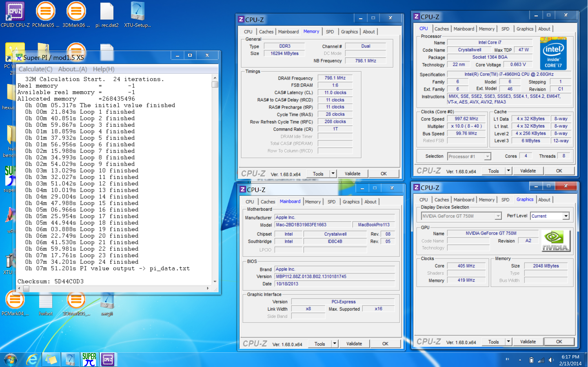The image size is (588, 367).
Task: Click the NVIDIA logo in Graphics tab
Action: (x=555, y=241)
